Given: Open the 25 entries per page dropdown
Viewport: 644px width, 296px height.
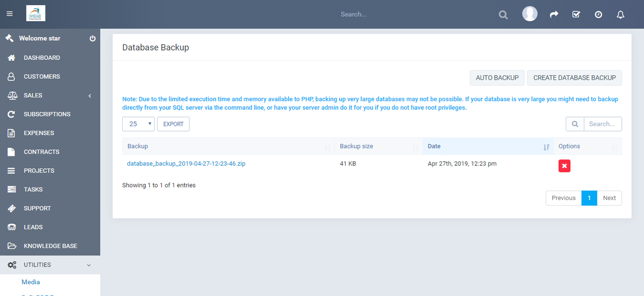Looking at the screenshot, I should [x=138, y=124].
